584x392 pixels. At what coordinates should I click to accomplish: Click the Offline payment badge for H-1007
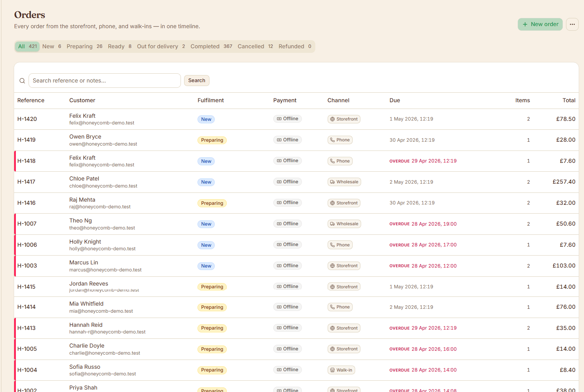(x=287, y=224)
